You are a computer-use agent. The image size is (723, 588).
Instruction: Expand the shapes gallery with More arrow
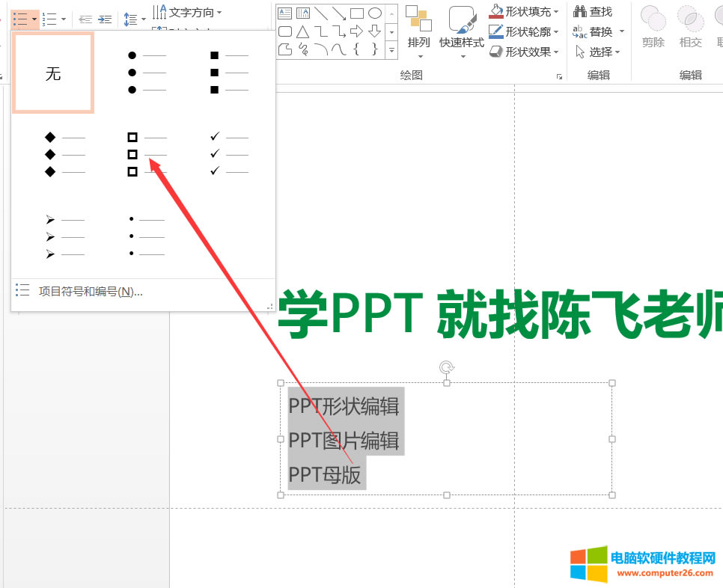click(391, 51)
